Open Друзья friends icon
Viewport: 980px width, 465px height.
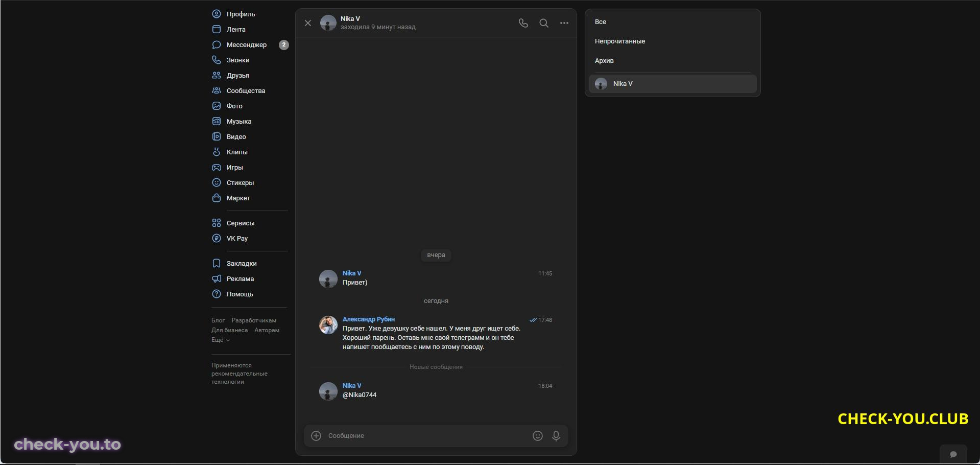(217, 75)
